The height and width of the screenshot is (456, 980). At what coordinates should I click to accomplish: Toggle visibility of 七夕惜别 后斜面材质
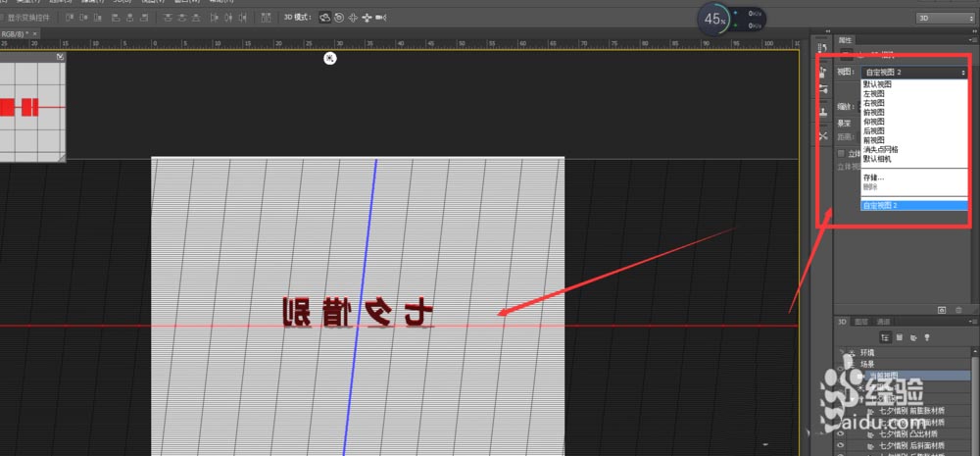pyautogui.click(x=841, y=445)
